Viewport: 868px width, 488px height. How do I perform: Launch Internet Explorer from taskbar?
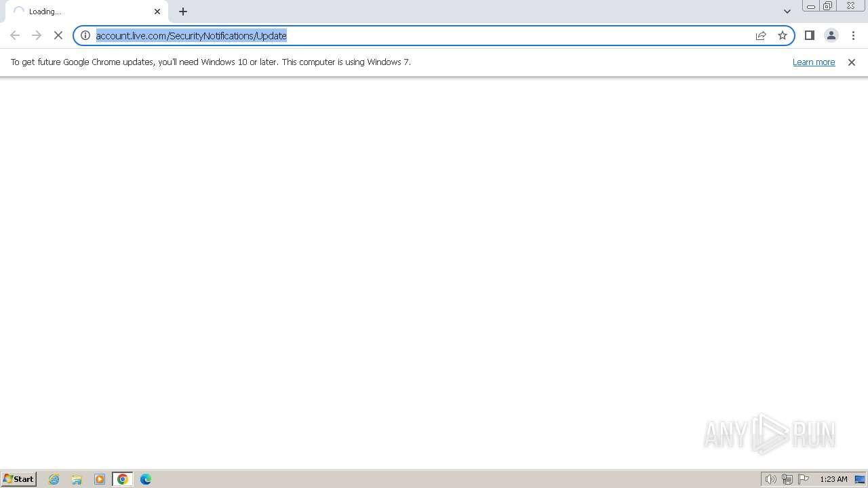[54, 479]
